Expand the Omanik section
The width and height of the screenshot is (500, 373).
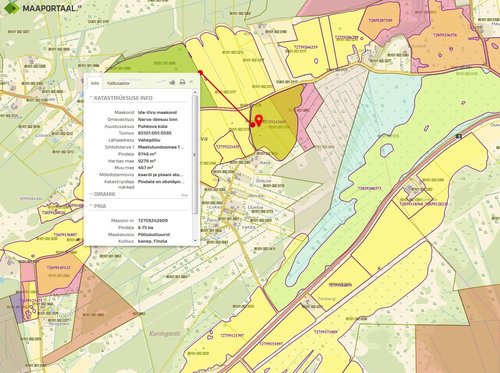click(102, 194)
